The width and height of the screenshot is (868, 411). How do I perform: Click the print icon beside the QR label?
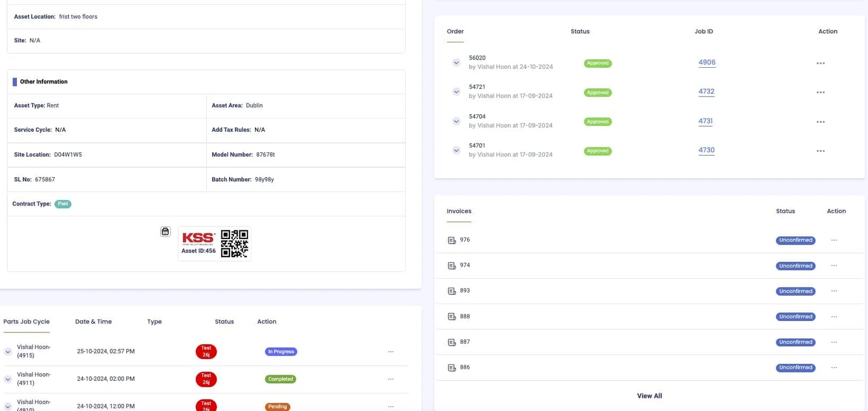pyautogui.click(x=165, y=232)
